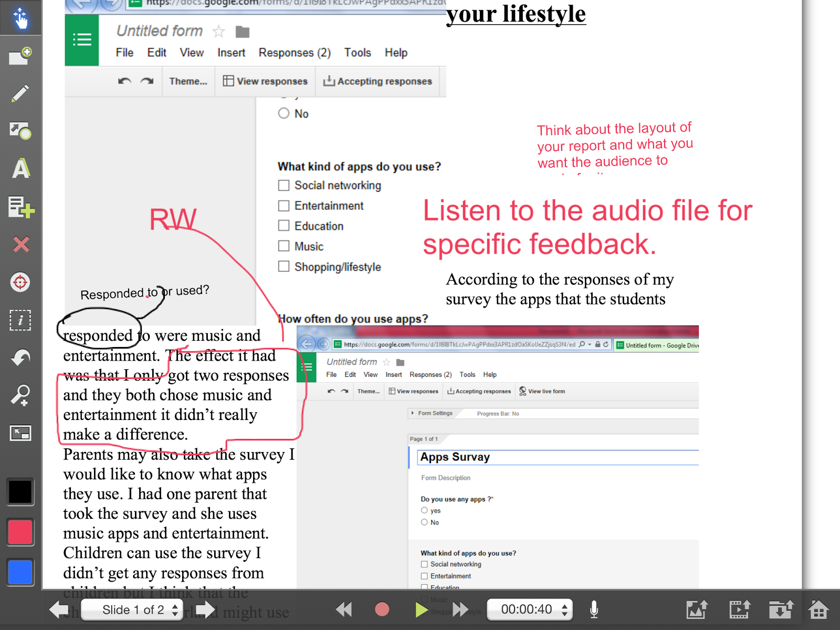This screenshot has height=630, width=840.
Task: Rewind the recording
Action: 344,610
